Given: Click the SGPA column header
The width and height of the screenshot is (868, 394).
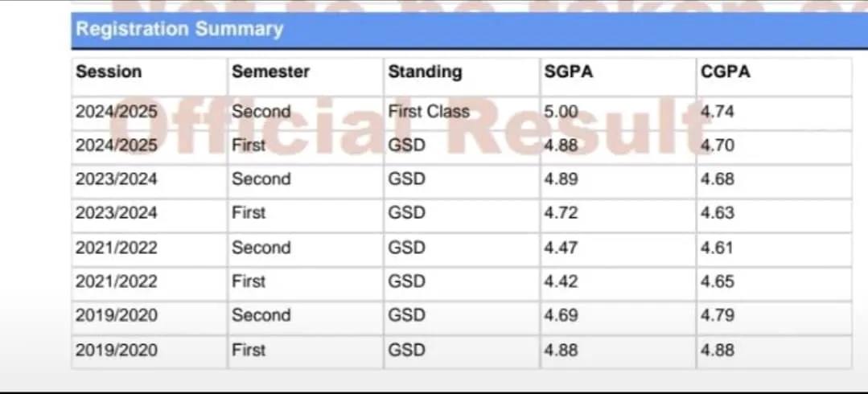Looking at the screenshot, I should (568, 72).
